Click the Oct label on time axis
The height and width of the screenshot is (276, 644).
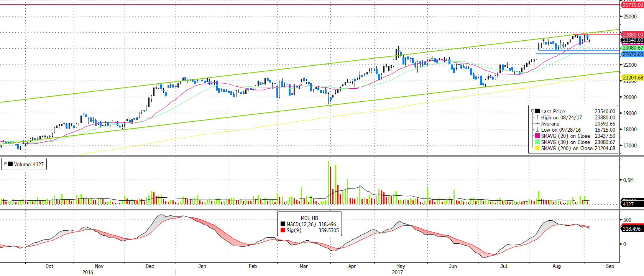click(x=49, y=266)
